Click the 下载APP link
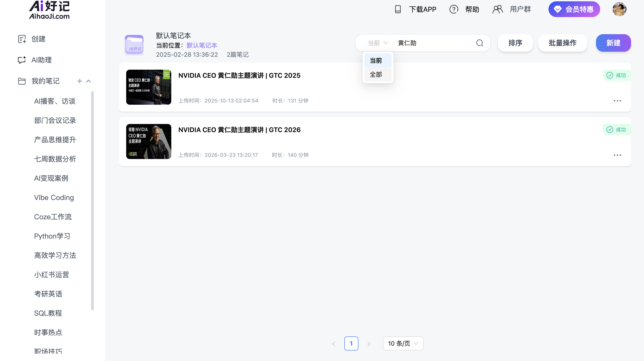Image resolution: width=644 pixels, height=361 pixels. 423,9
